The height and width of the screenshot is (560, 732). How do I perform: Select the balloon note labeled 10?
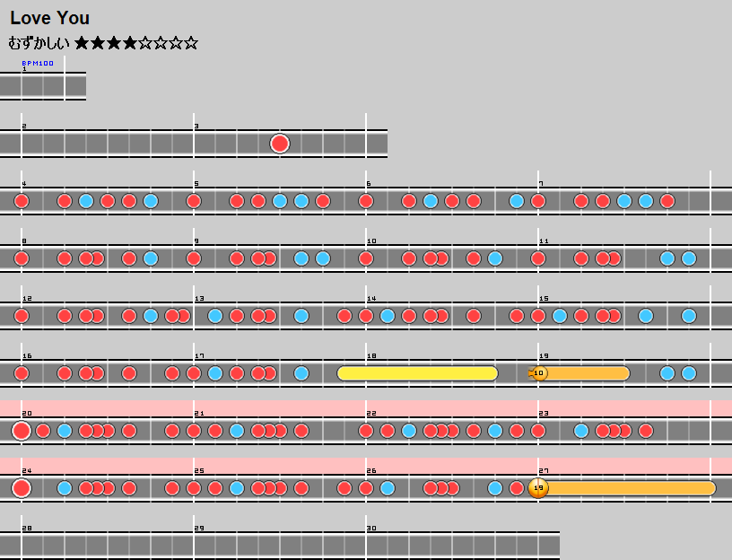pos(538,373)
